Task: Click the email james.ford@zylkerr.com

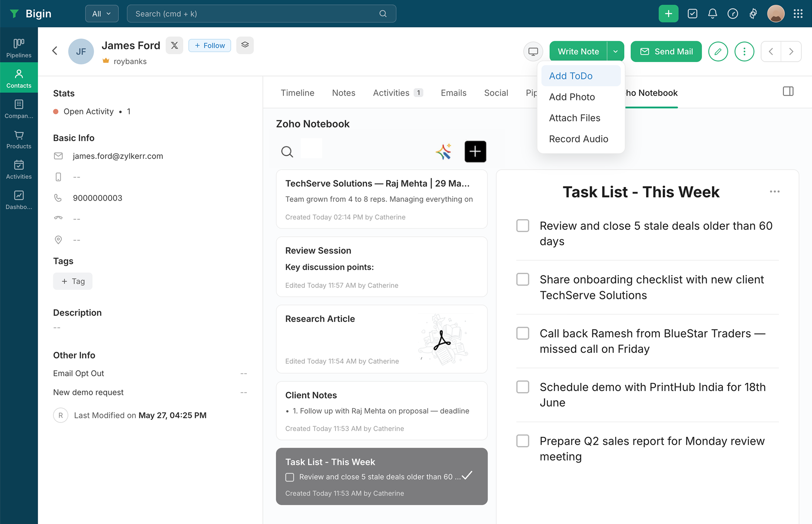Action: point(118,156)
